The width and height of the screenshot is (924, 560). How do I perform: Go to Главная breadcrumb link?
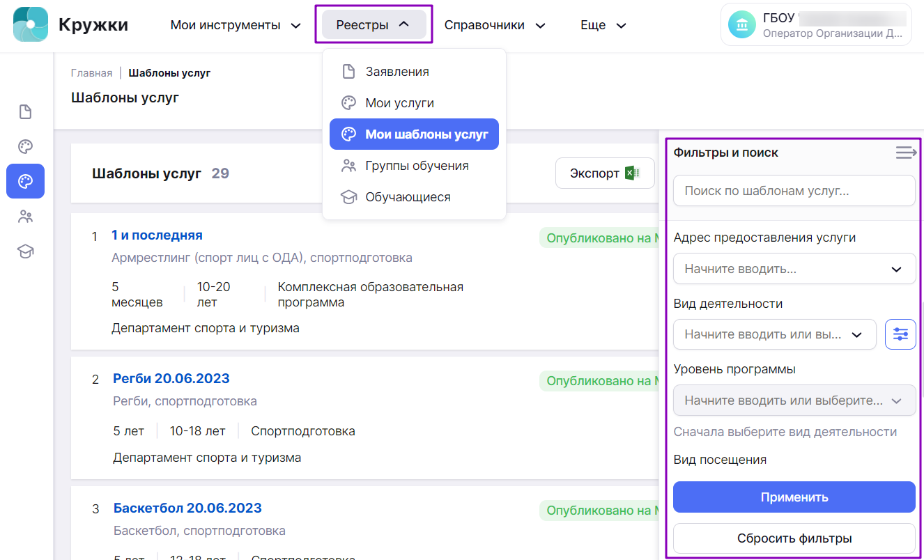point(91,73)
